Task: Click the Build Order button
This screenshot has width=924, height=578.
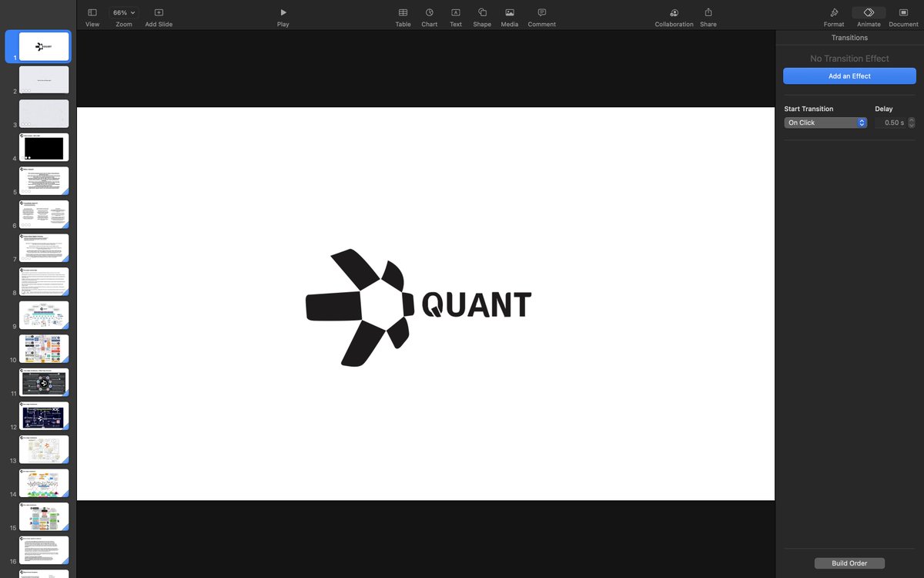Action: point(849,563)
